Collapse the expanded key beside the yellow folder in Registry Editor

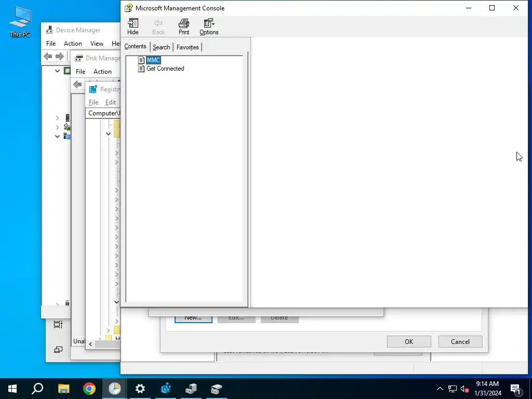pyautogui.click(x=108, y=134)
